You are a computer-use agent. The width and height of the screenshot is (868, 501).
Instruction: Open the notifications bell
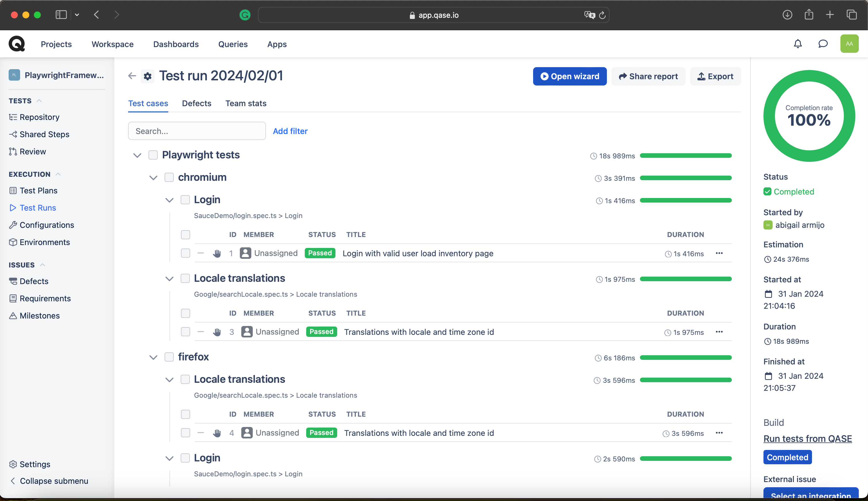(x=798, y=44)
